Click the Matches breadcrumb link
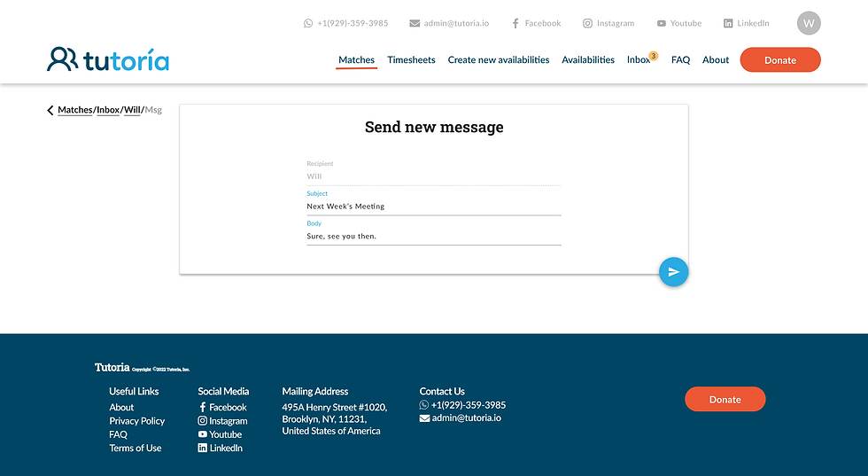Viewport: 868px width, 476px height. click(74, 110)
